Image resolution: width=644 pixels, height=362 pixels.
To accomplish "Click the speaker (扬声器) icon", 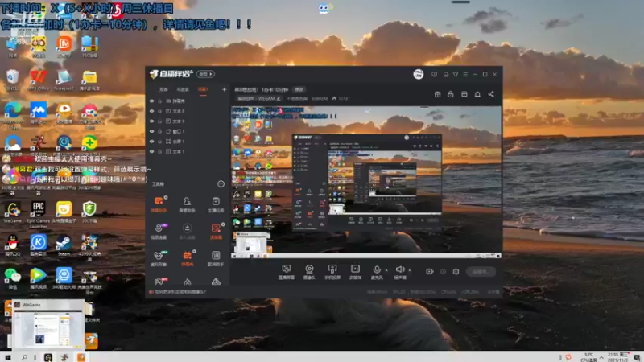I will click(399, 269).
